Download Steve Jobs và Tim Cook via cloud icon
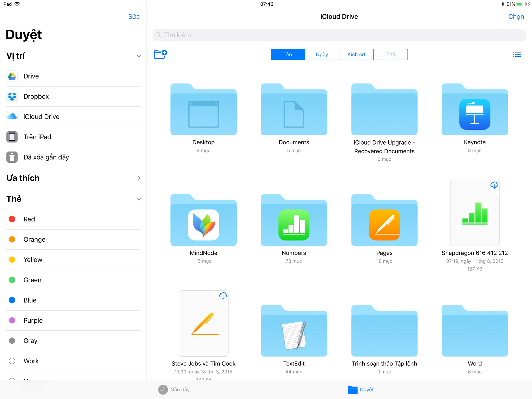Image resolution: width=532 pixels, height=399 pixels. (223, 296)
